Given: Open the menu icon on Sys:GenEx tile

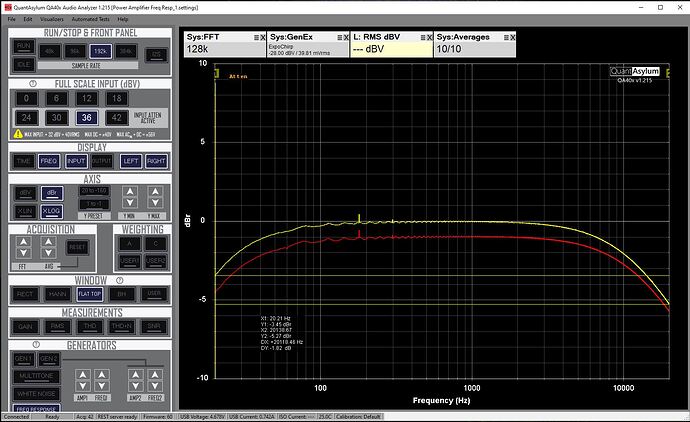Looking at the screenshot, I should pyautogui.click(x=340, y=37).
